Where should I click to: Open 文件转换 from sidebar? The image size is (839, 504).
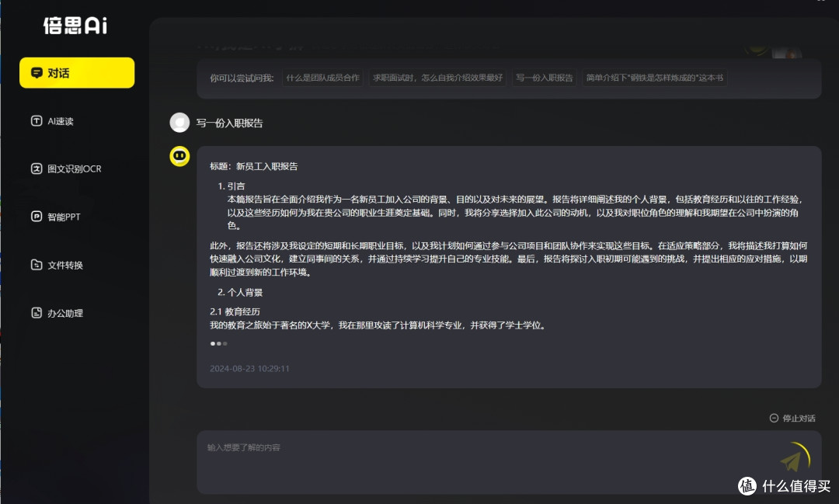tap(57, 265)
